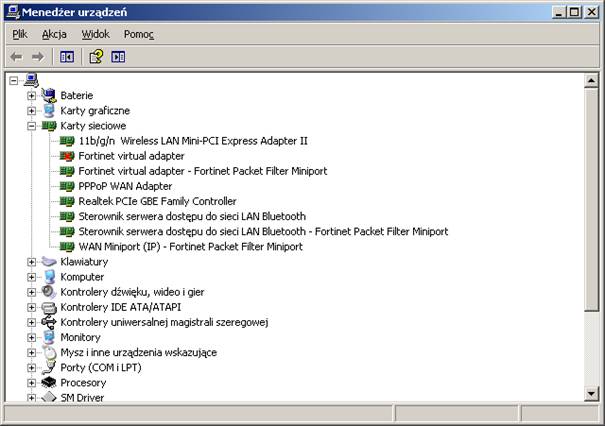The height and width of the screenshot is (426, 605).
Task: Select the 'Karty sieciowe' label
Action: (93, 126)
